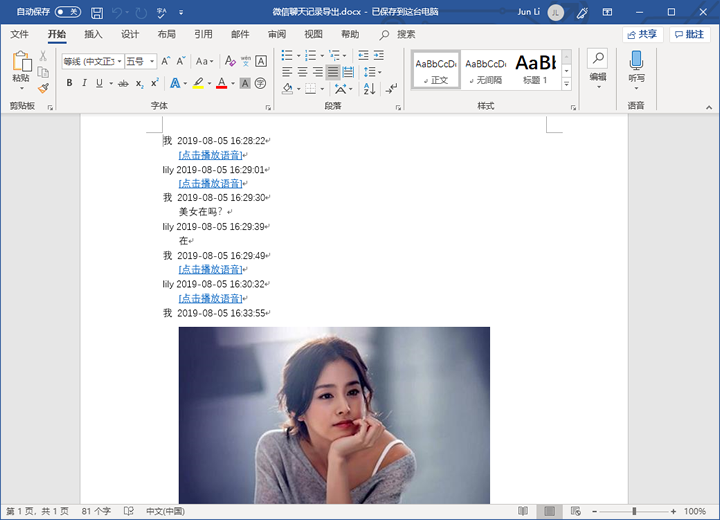Increase paragraph indent
This screenshot has height=520, width=720.
(378, 56)
